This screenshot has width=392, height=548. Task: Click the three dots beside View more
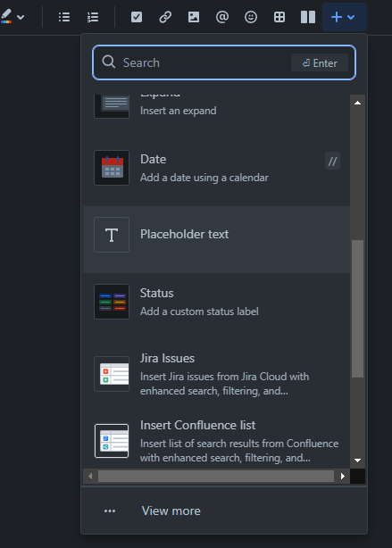pyautogui.click(x=110, y=511)
